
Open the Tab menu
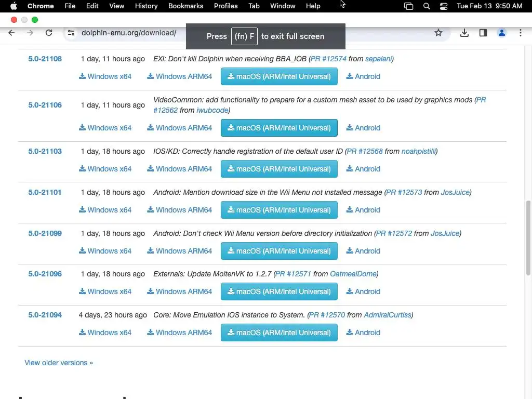coord(254,6)
